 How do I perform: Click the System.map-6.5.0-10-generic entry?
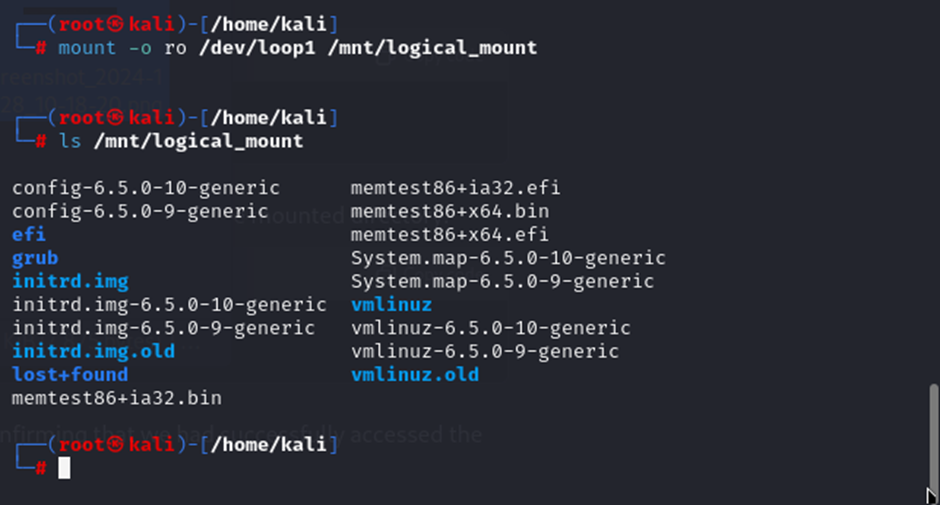(508, 258)
